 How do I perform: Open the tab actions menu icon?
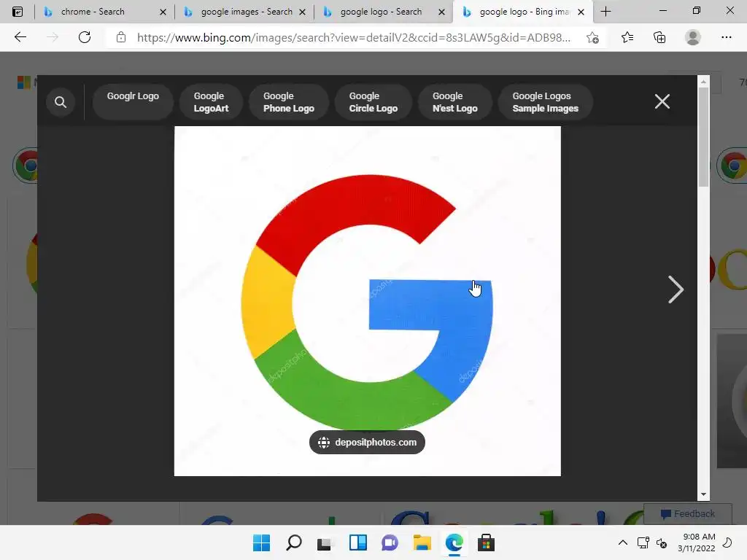coord(18,12)
